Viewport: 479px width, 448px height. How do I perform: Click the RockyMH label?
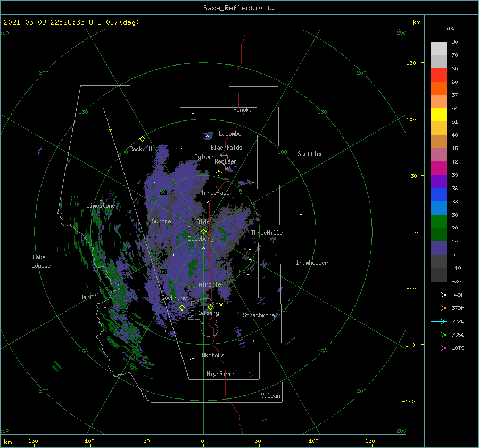click(141, 149)
